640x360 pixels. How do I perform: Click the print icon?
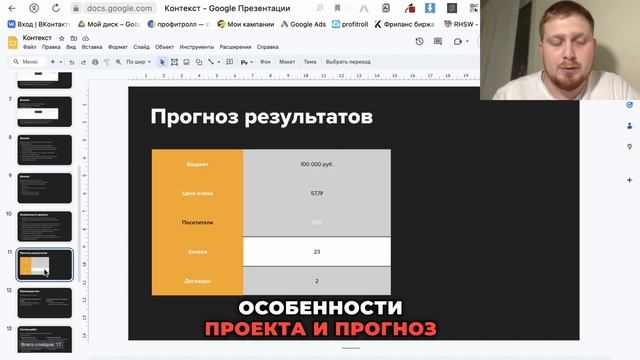(95, 62)
